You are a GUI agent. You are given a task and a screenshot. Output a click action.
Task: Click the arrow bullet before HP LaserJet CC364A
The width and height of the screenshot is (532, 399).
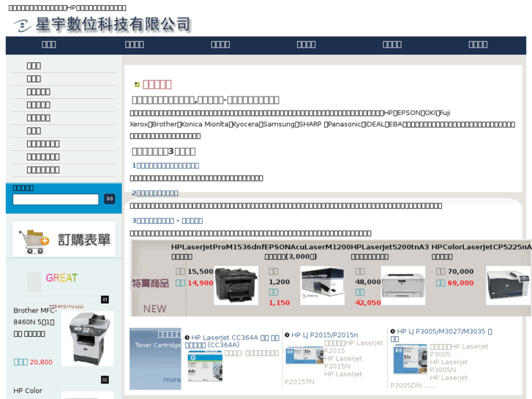187,338
